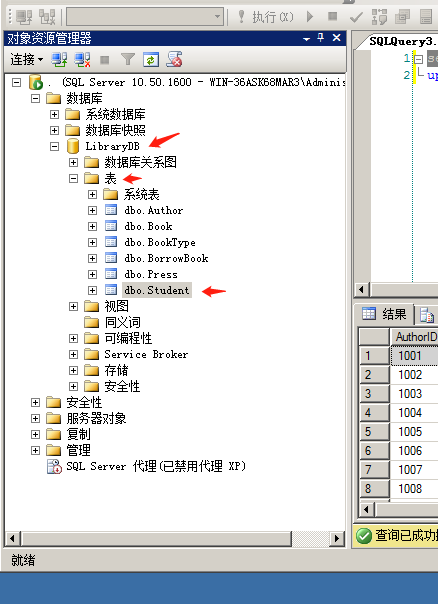Click the dbo.BookType table icon
The height and width of the screenshot is (604, 438).
[111, 242]
